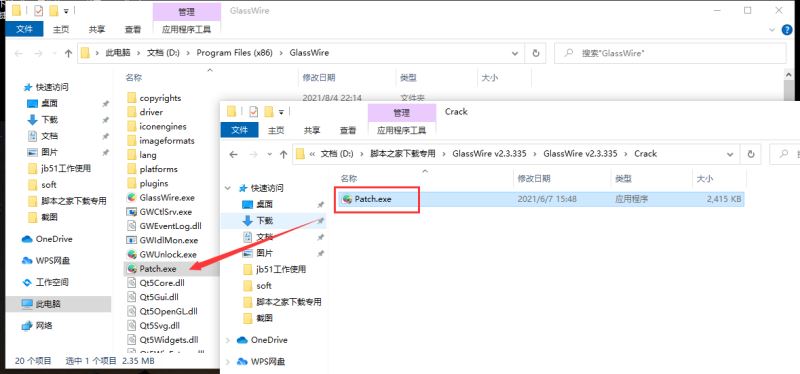Open help icon in GlassWire window
The image size is (800, 374).
coord(787,30)
